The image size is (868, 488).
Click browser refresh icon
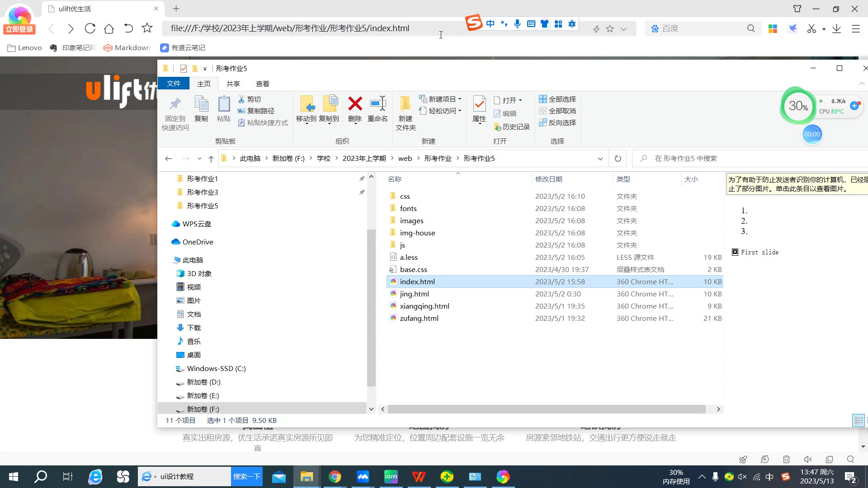(90, 28)
